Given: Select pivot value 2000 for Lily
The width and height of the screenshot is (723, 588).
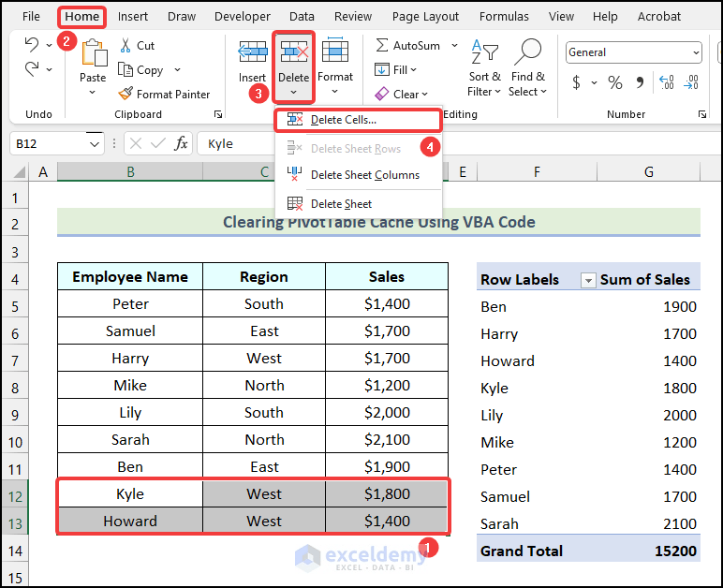Looking at the screenshot, I should click(679, 415).
